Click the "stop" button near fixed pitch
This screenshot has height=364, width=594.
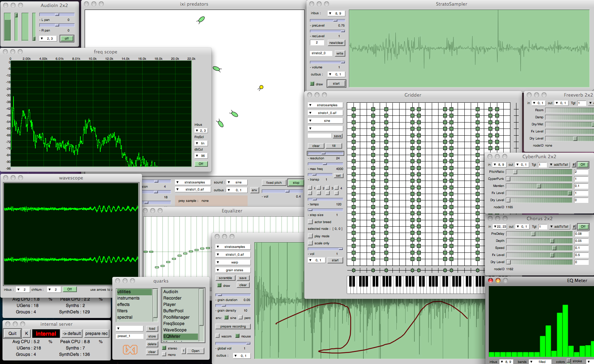295,182
